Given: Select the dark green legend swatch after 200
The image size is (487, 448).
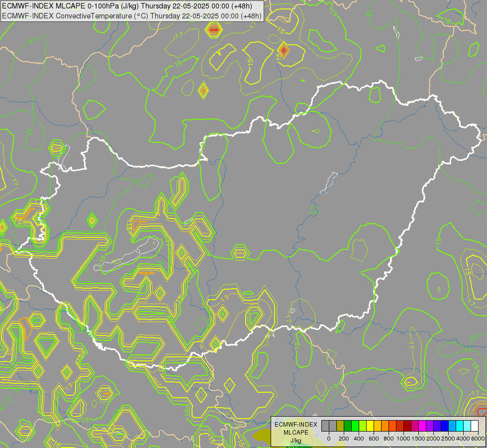Looking at the screenshot, I should [x=348, y=426].
